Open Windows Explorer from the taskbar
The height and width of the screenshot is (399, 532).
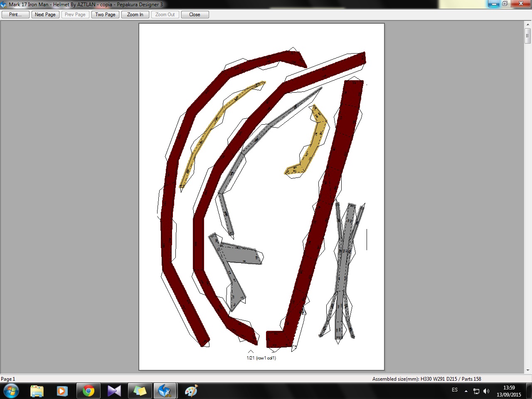(x=37, y=391)
